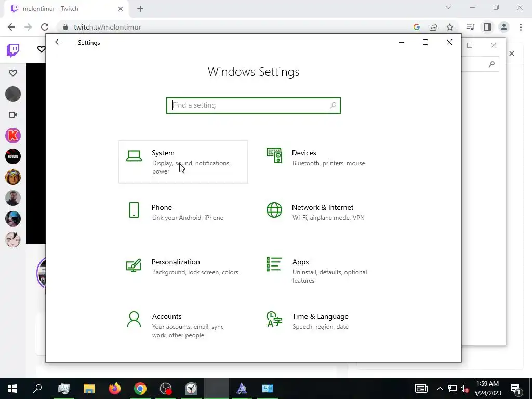Click the heart followed channels icon in Twitch sidebar
The width and height of the screenshot is (532, 399).
click(13, 73)
